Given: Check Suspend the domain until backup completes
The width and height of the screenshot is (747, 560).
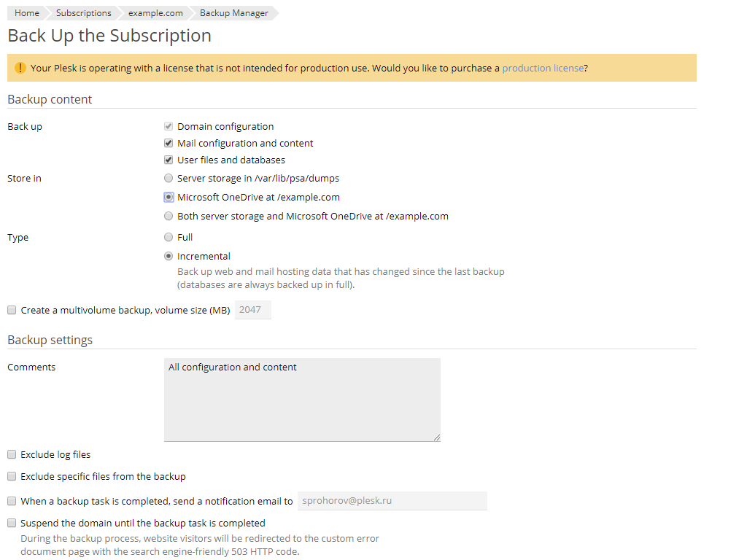Looking at the screenshot, I should (x=12, y=524).
